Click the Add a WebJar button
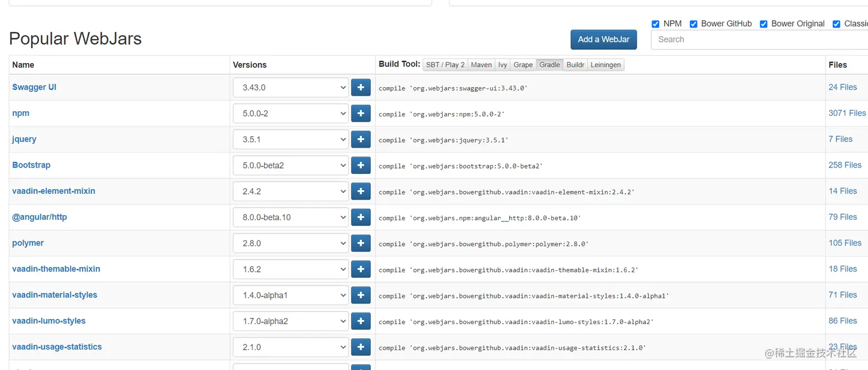 pos(603,40)
